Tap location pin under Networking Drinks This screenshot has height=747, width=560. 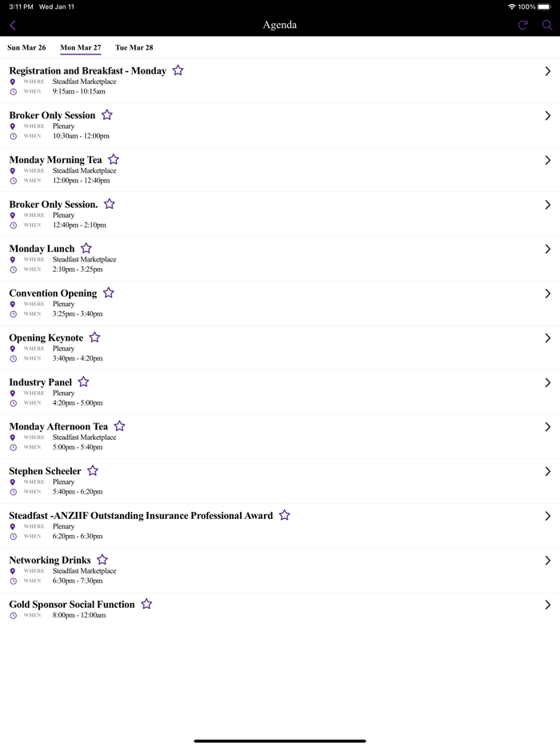pos(13,572)
